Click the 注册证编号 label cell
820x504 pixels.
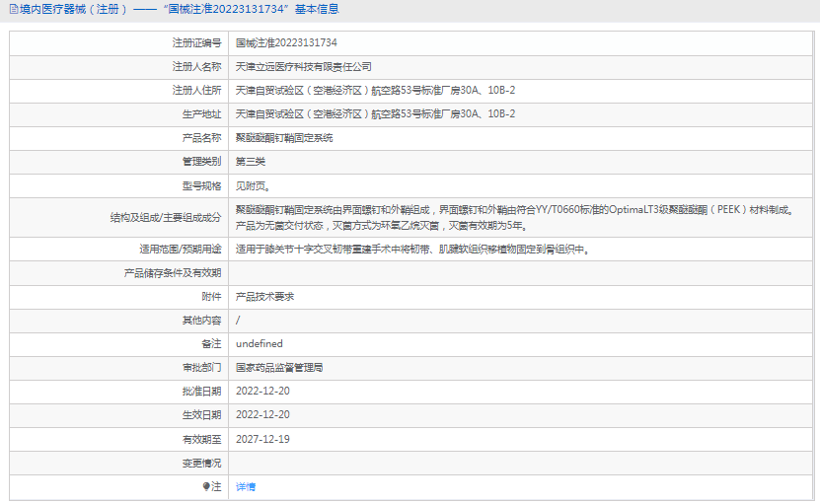(197, 42)
